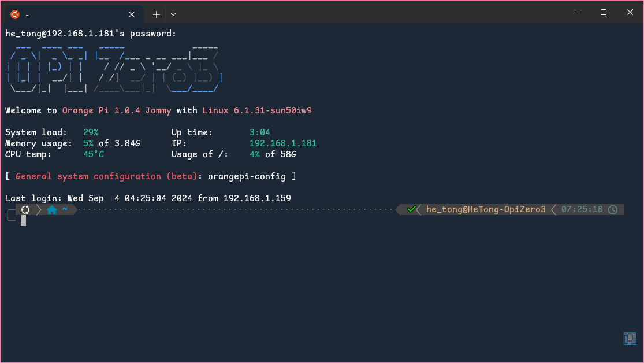Click the green checkmark status icon
Screen dimensions: 644x363
[411, 209]
